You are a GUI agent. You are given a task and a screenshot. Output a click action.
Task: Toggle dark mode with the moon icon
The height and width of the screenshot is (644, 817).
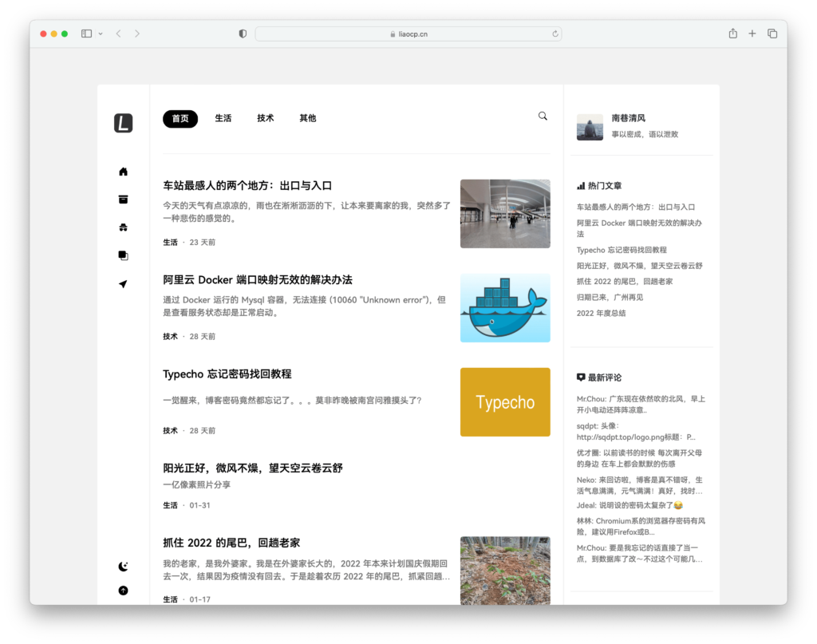click(x=123, y=566)
